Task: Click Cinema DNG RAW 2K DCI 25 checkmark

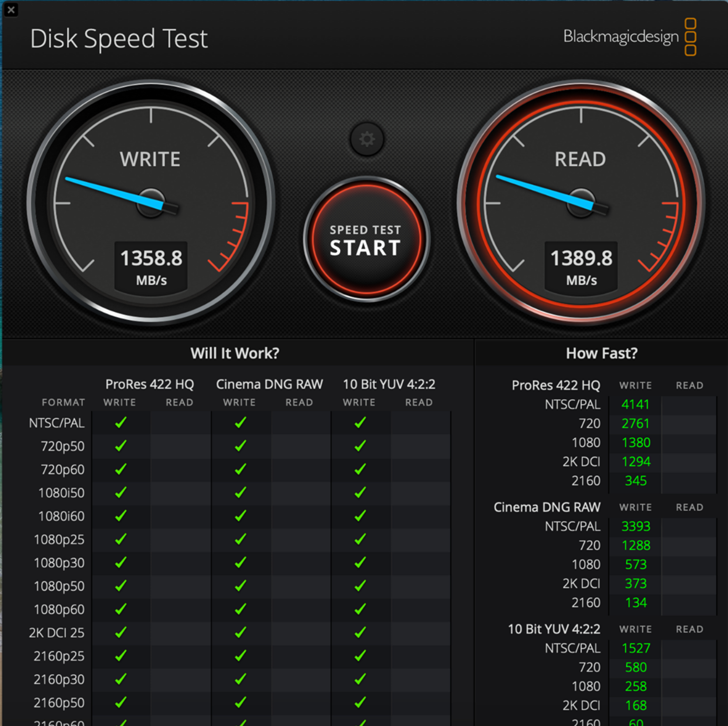Action: click(x=241, y=632)
